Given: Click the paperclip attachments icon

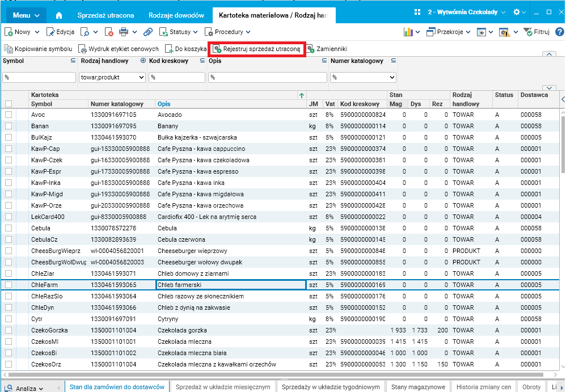Looking at the screenshot, I should [x=147, y=32].
